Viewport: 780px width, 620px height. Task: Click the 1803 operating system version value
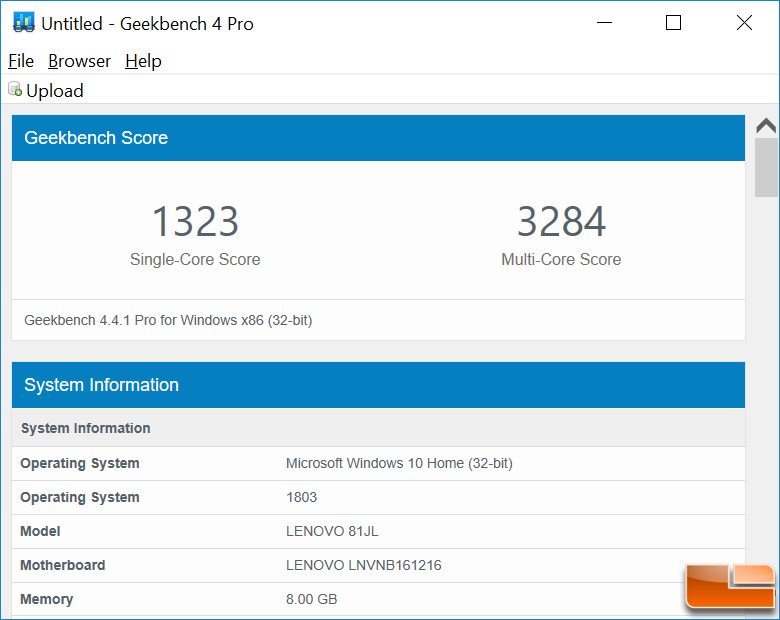[x=301, y=497]
